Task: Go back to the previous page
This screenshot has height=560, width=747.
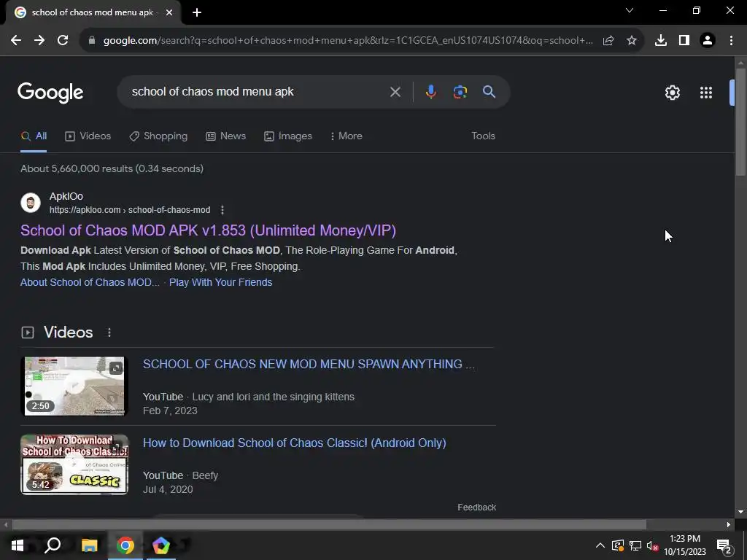Action: point(16,41)
